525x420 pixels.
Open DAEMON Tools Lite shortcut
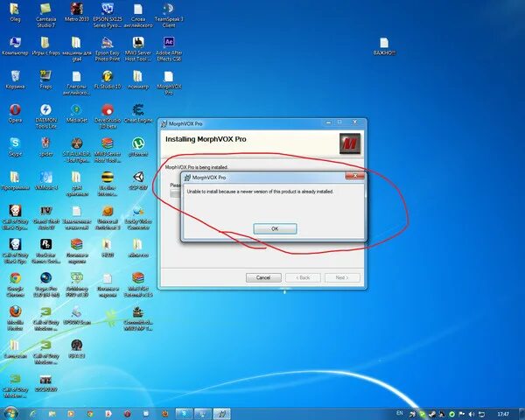(45, 116)
